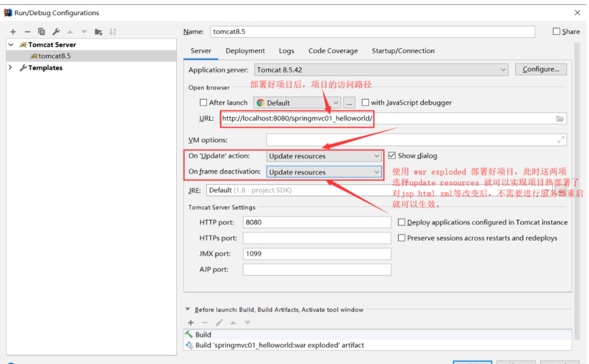
Task: Add new configuration with plus icon
Action: pos(13,32)
